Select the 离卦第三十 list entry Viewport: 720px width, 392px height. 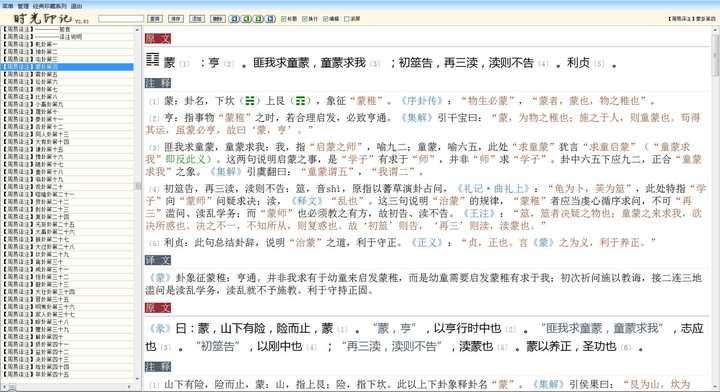(67, 262)
